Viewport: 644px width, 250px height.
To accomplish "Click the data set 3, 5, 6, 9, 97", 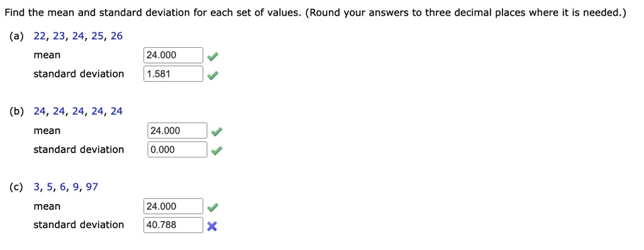I will tap(65, 187).
